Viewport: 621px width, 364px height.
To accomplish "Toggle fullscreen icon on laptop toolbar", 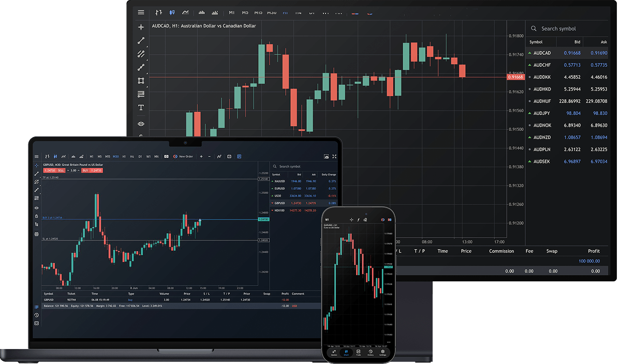I will 334,156.
